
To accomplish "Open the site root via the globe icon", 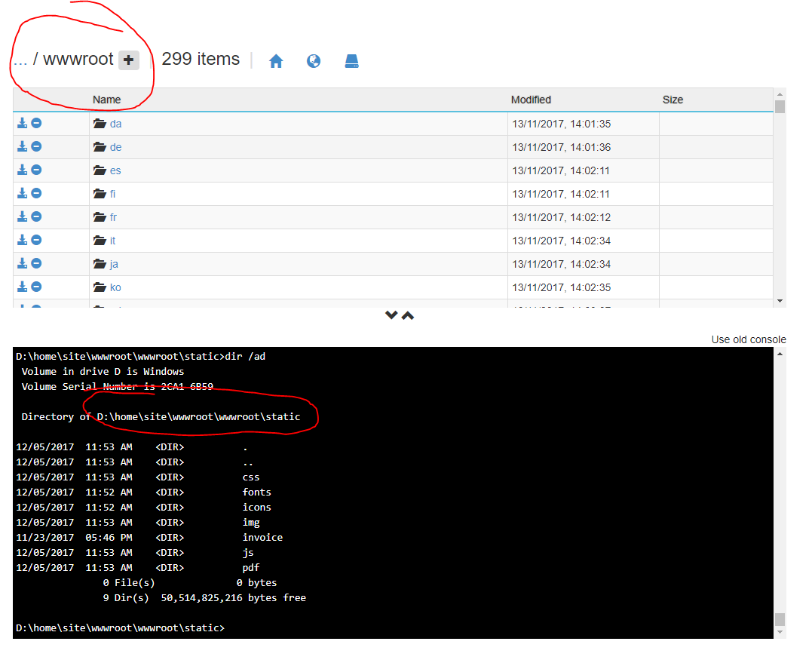I will pos(314,60).
